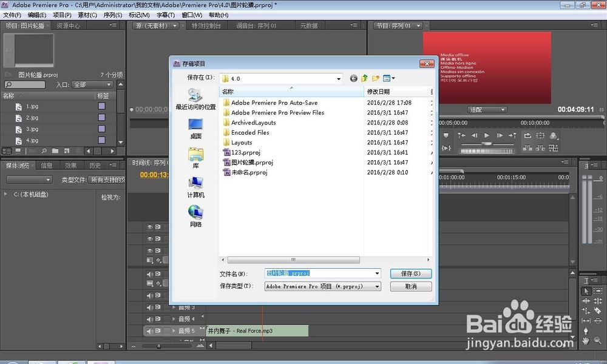Switch Project panel to list view
The image size is (607, 364).
click(7, 151)
